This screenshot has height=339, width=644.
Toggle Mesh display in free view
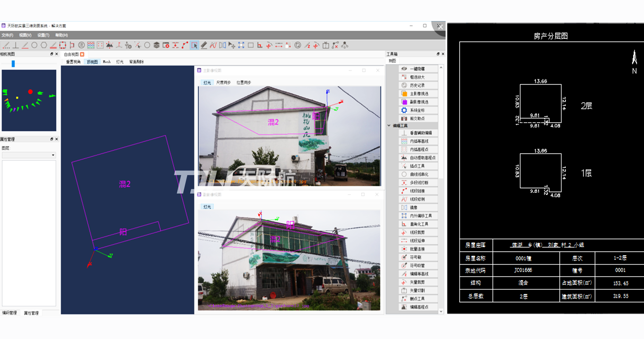click(107, 62)
